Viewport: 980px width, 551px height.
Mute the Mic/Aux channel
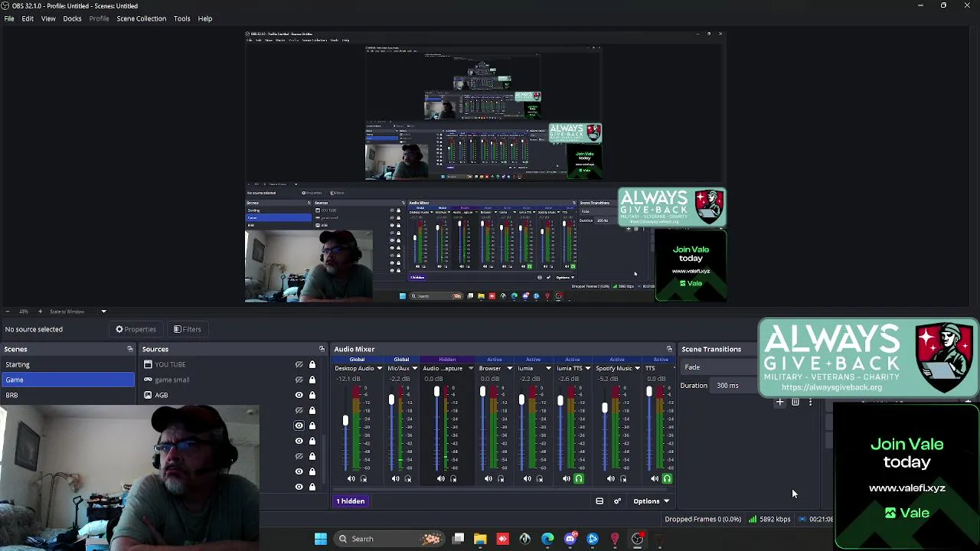[x=396, y=479]
